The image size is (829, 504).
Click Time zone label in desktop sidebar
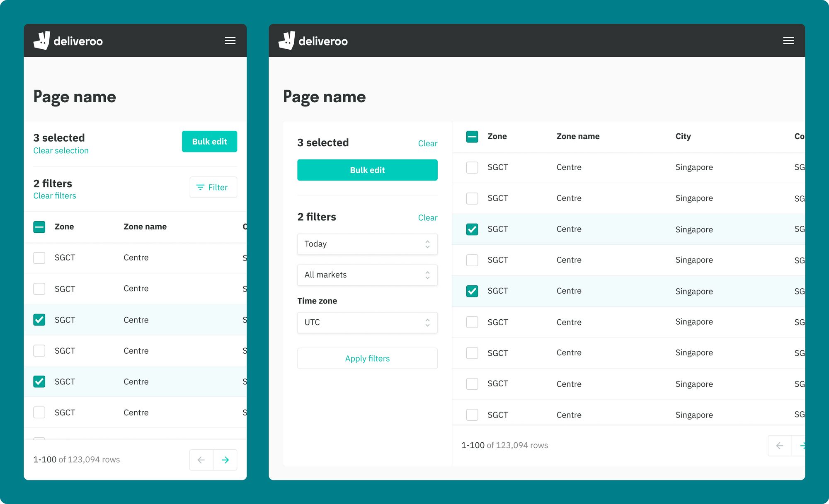click(317, 301)
